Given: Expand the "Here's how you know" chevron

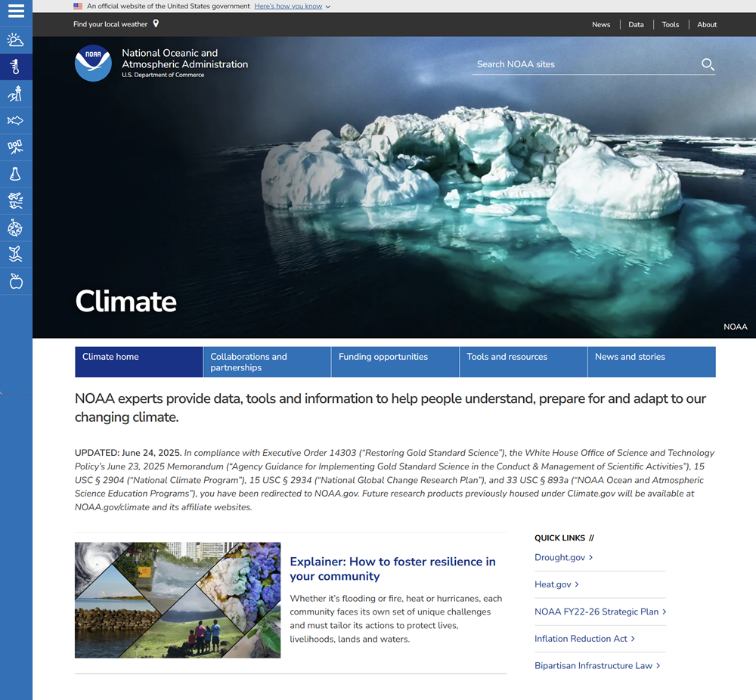Looking at the screenshot, I should (x=328, y=7).
